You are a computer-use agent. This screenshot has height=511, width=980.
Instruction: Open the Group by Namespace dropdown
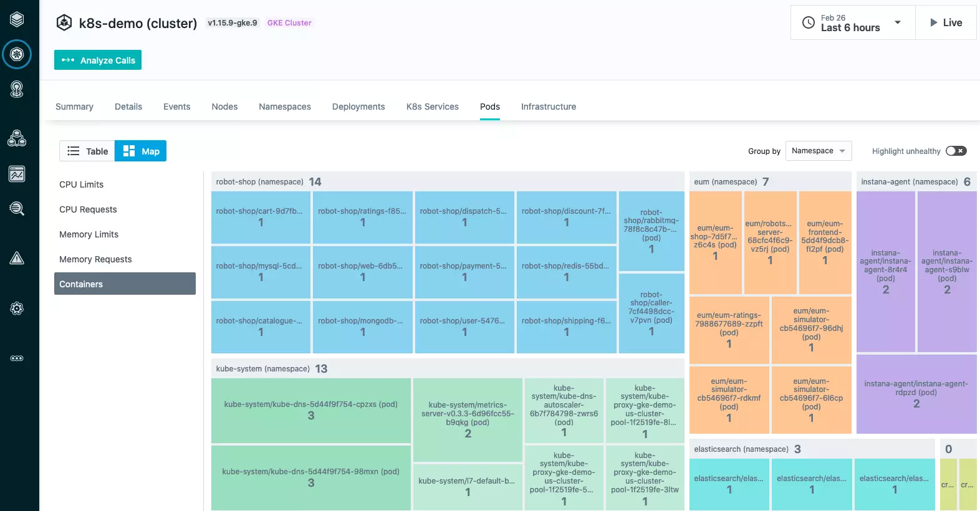click(x=819, y=151)
